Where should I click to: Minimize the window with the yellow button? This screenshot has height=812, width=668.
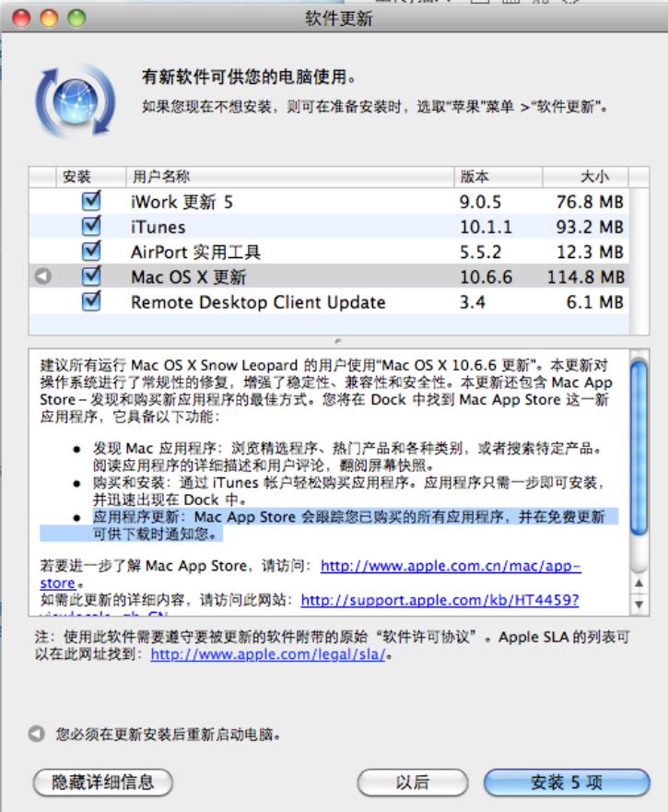(x=49, y=18)
